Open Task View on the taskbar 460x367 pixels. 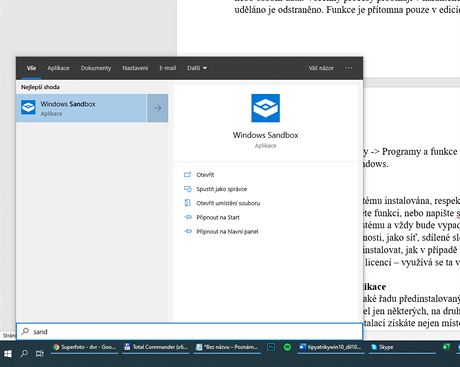(40, 354)
